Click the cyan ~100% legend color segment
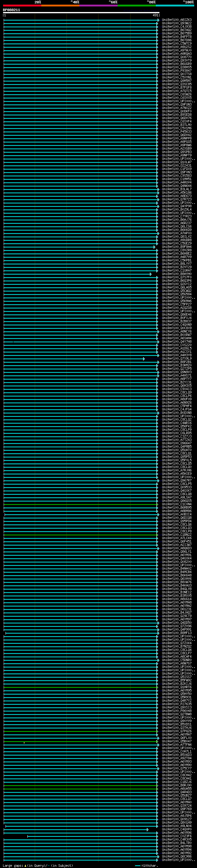 (175, 6)
